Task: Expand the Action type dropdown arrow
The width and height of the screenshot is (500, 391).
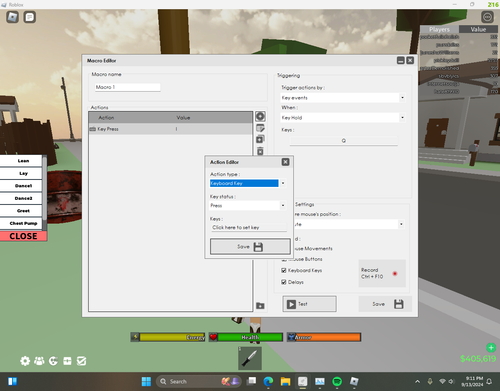Action: point(283,183)
